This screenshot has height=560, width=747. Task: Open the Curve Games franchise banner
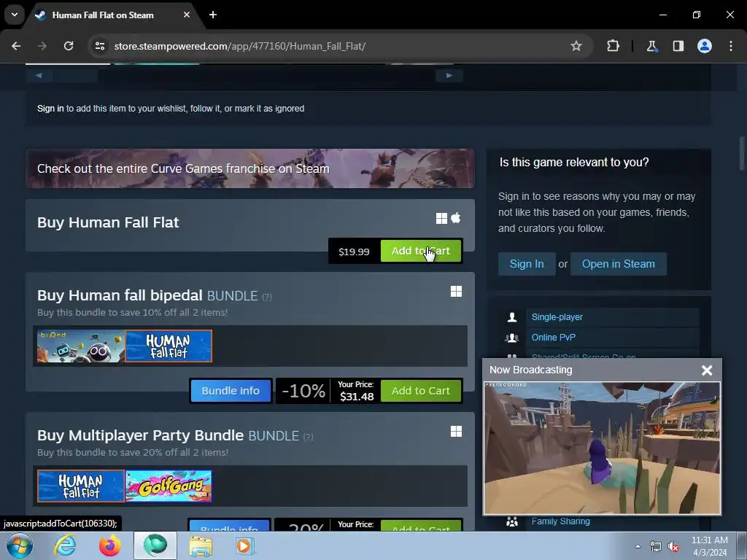click(250, 168)
